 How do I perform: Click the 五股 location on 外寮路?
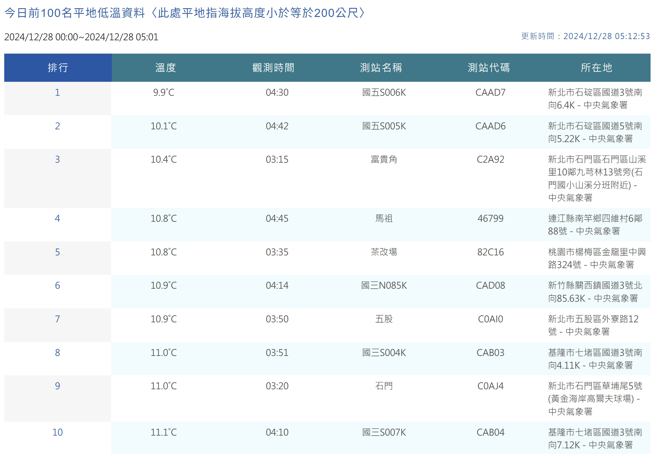pos(593,325)
